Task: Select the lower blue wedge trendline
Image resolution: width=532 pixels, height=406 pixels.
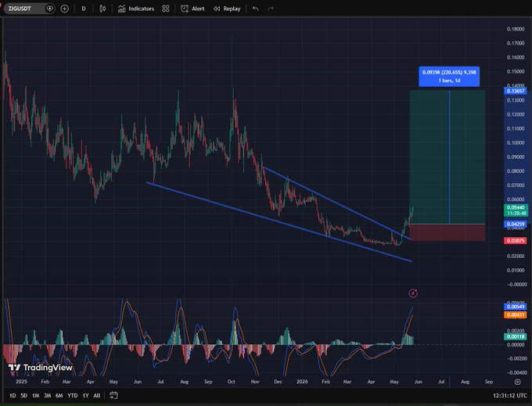Action: (279, 222)
